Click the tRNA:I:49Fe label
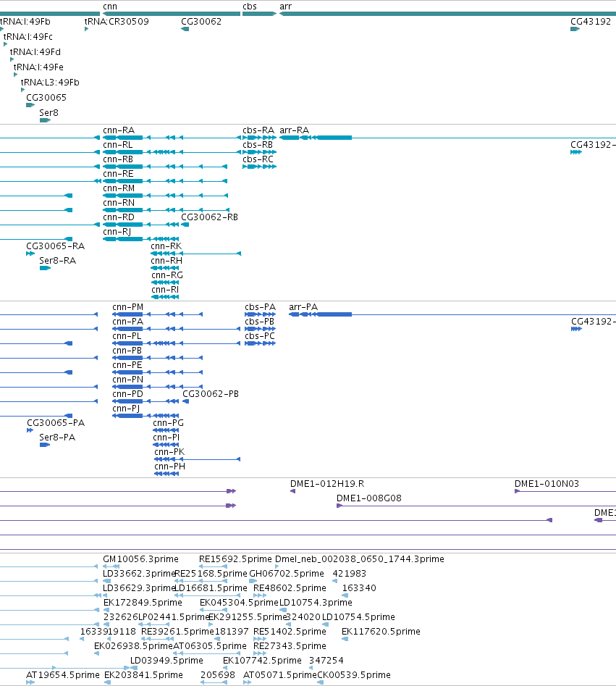 (x=38, y=67)
